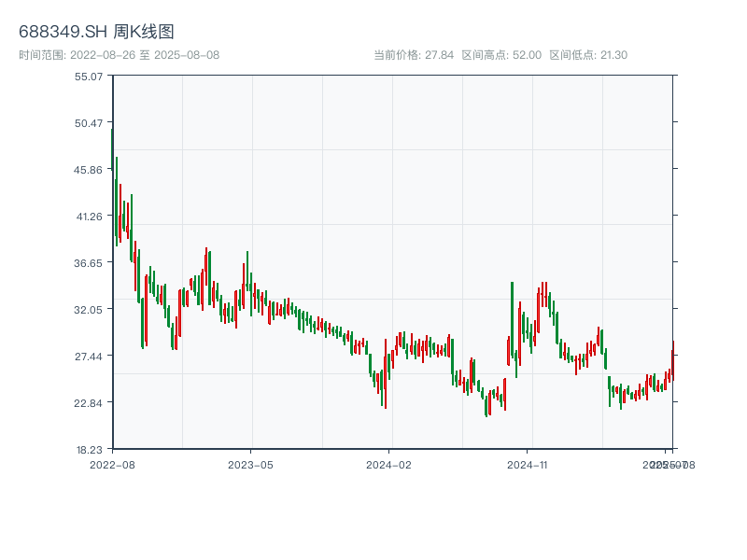747x560 pixels.
Task: Click the 2022-08 x-axis date label
Action: pos(112,464)
